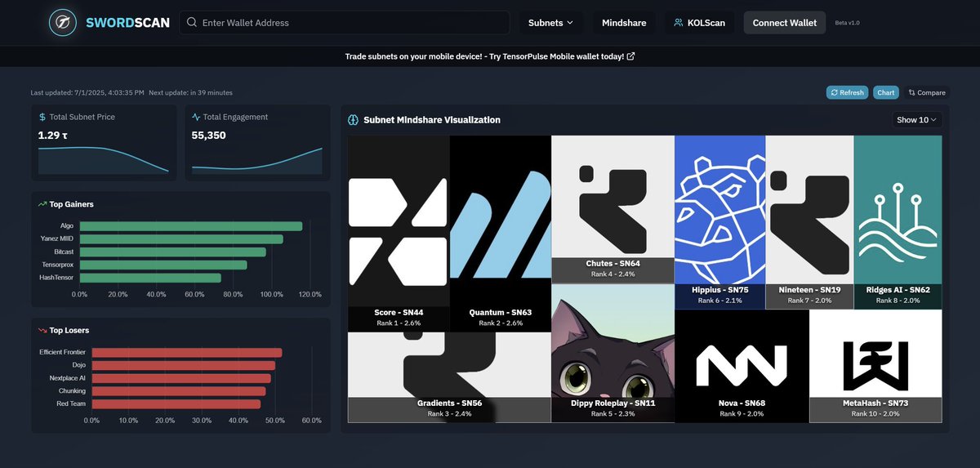The width and height of the screenshot is (980, 468).
Task: Click the Rank 10 - 2.0% label
Action: pyautogui.click(x=875, y=413)
